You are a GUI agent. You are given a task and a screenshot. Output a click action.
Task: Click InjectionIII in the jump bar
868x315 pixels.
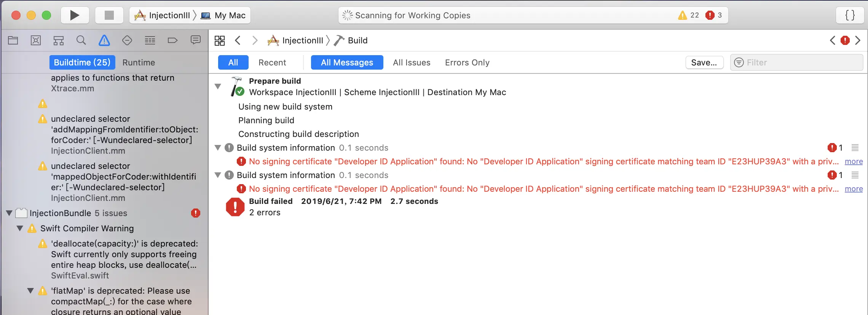296,40
